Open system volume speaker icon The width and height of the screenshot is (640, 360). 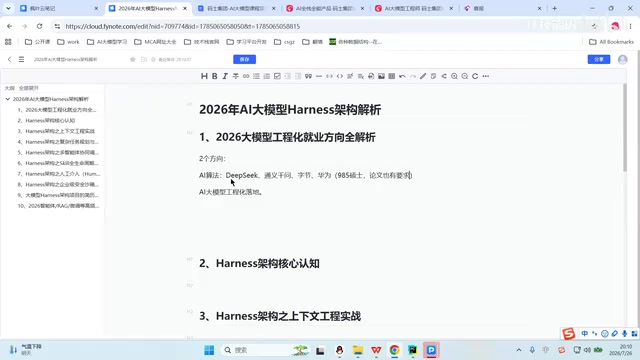[587, 350]
